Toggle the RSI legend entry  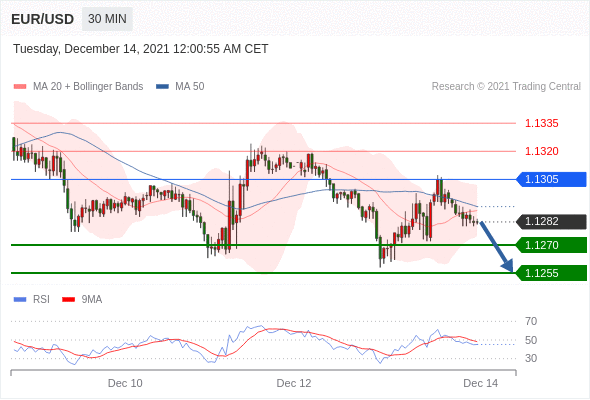point(32,300)
